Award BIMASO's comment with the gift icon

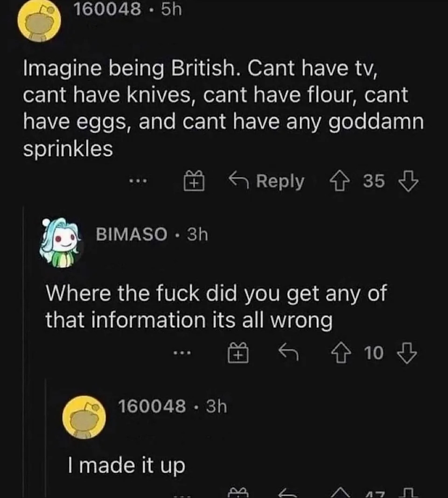click(x=238, y=354)
